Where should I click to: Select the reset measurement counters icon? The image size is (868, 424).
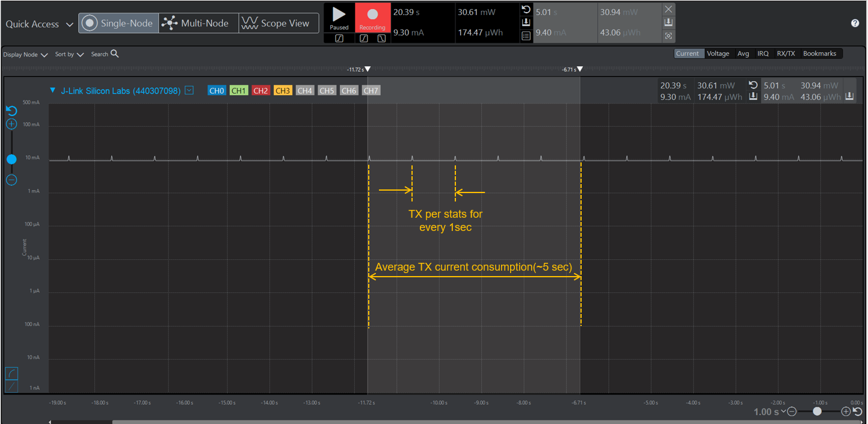click(526, 10)
